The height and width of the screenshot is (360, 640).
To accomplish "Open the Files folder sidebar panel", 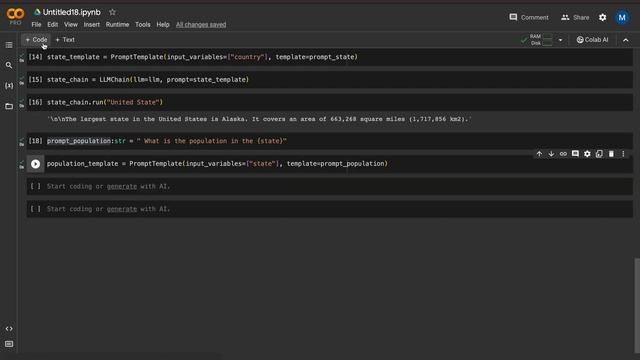I will [x=9, y=106].
